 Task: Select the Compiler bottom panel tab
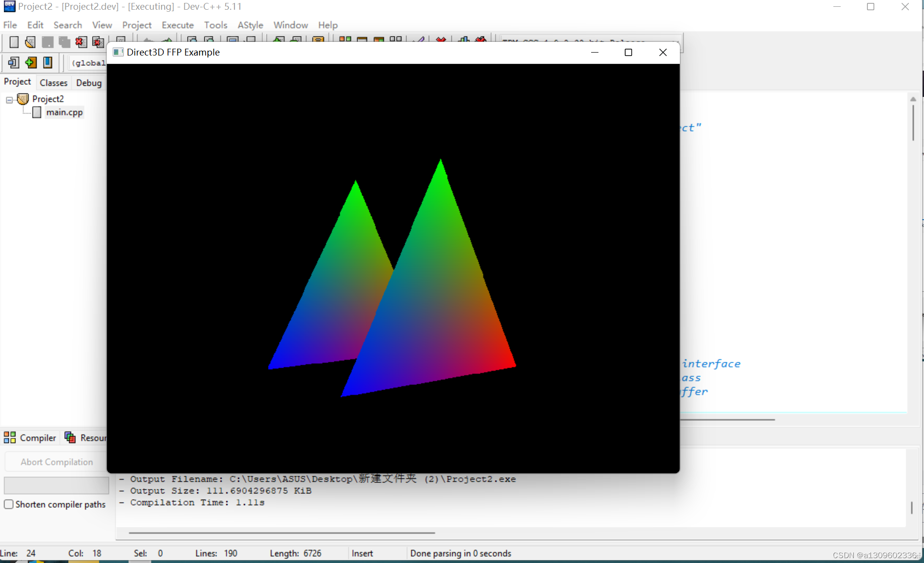tap(30, 438)
